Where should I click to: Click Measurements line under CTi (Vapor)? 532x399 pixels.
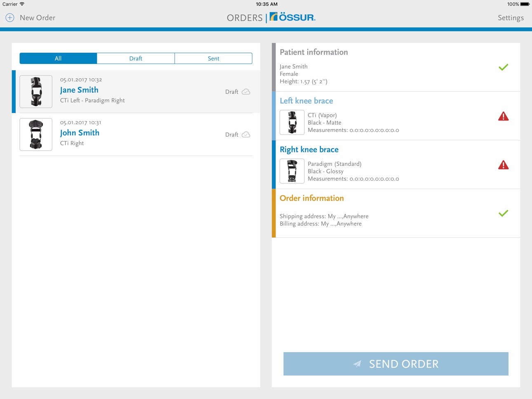tap(353, 130)
